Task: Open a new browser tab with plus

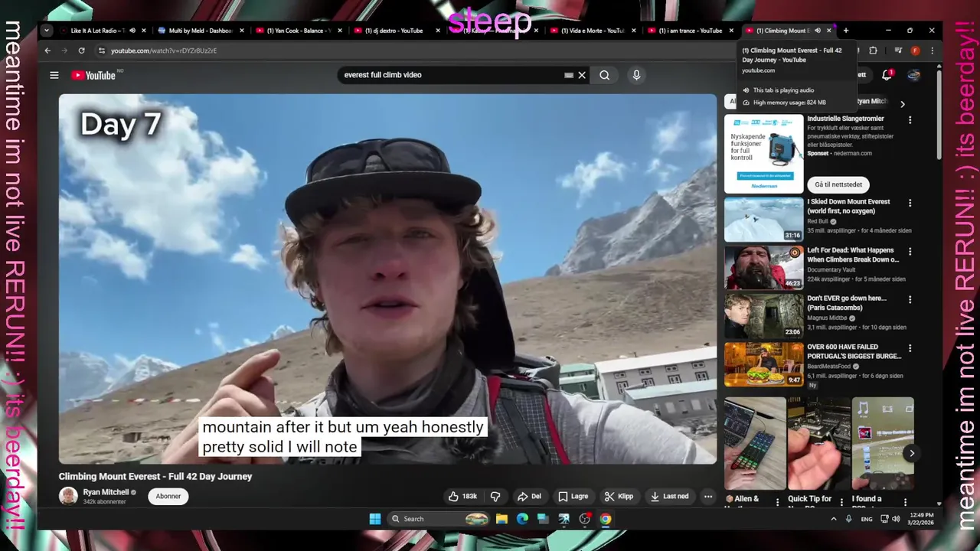Action: pos(846,31)
